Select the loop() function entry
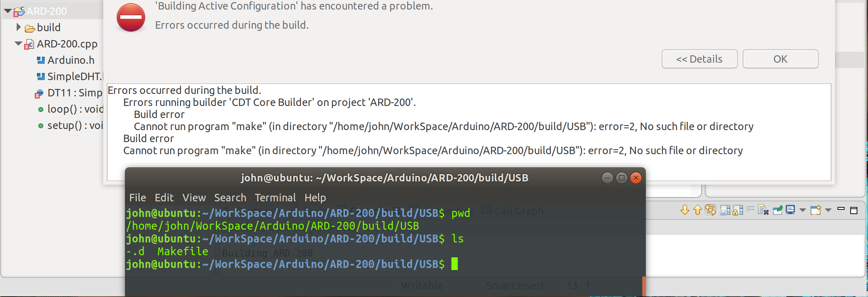This screenshot has height=297, width=868. (75, 109)
